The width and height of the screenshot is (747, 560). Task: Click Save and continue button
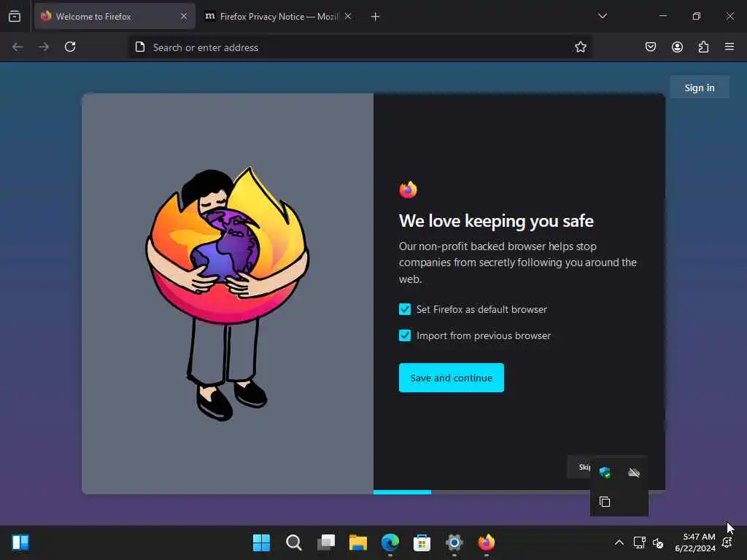[x=451, y=378]
